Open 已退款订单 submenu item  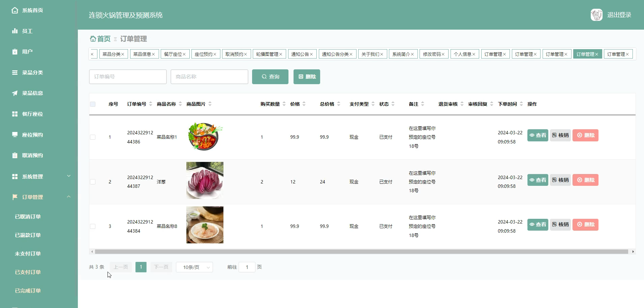(x=28, y=235)
